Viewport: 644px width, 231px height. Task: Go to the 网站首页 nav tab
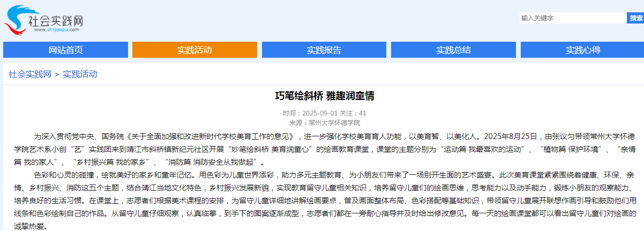(x=65, y=50)
